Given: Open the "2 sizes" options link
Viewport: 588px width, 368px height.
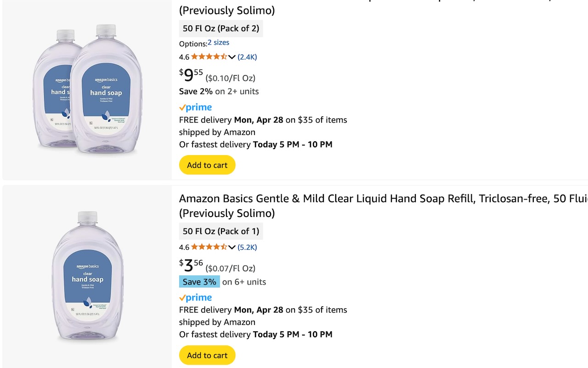Looking at the screenshot, I should [x=218, y=43].
